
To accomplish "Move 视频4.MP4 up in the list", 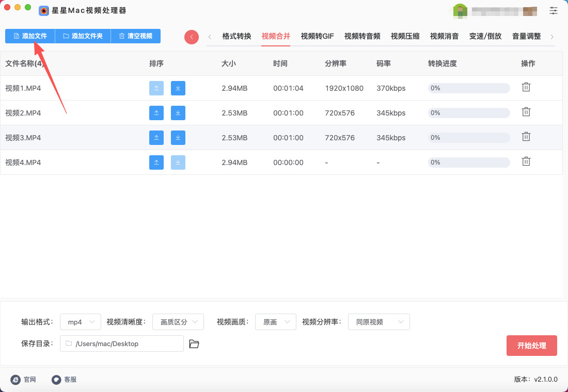I will tap(156, 162).
